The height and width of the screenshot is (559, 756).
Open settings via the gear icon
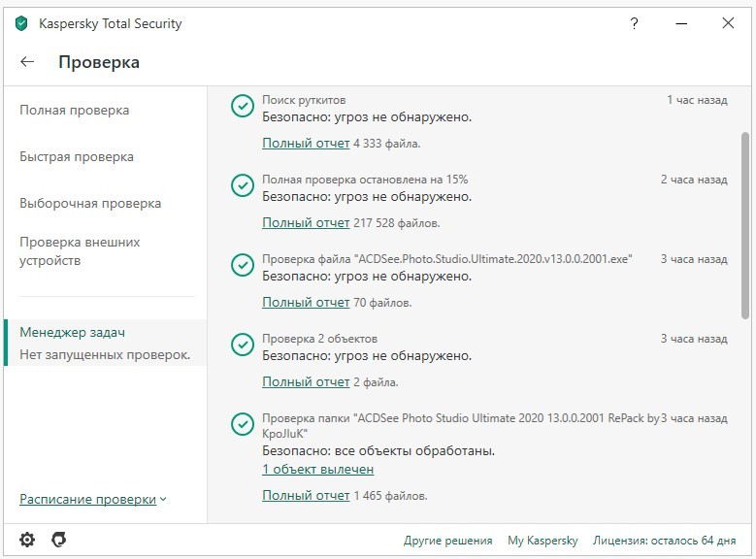tap(27, 540)
